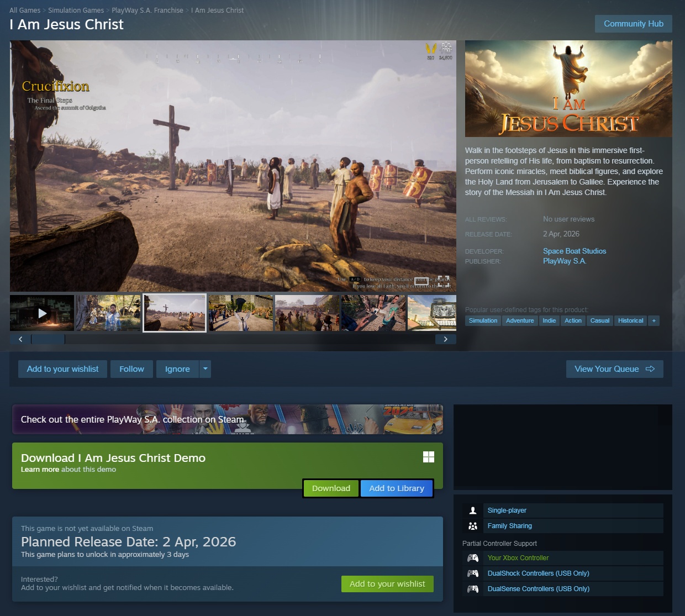Toggle Ignore for this game
The height and width of the screenshot is (616, 685).
click(177, 369)
